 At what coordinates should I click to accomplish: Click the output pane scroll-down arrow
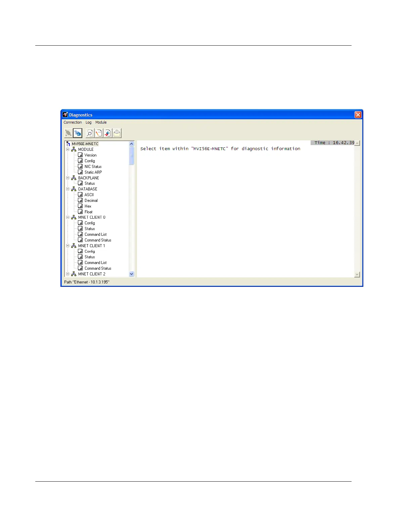[x=357, y=275]
